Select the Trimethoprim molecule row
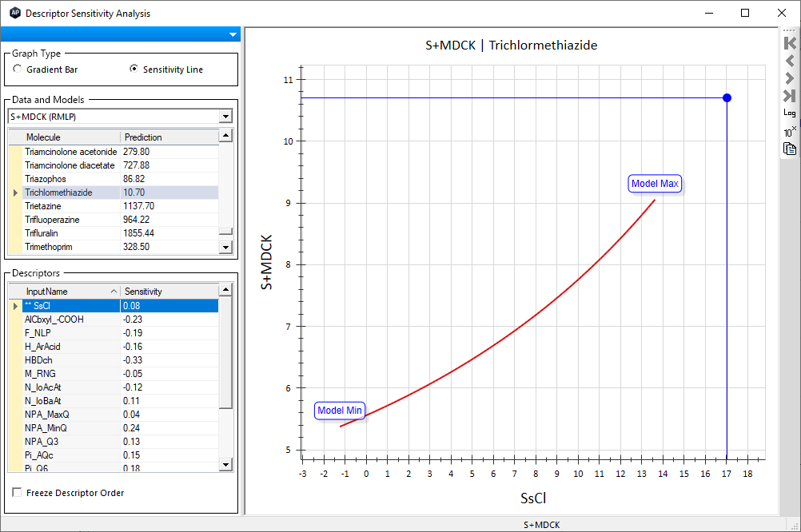Image resolution: width=801 pixels, height=532 pixels. coord(121,247)
